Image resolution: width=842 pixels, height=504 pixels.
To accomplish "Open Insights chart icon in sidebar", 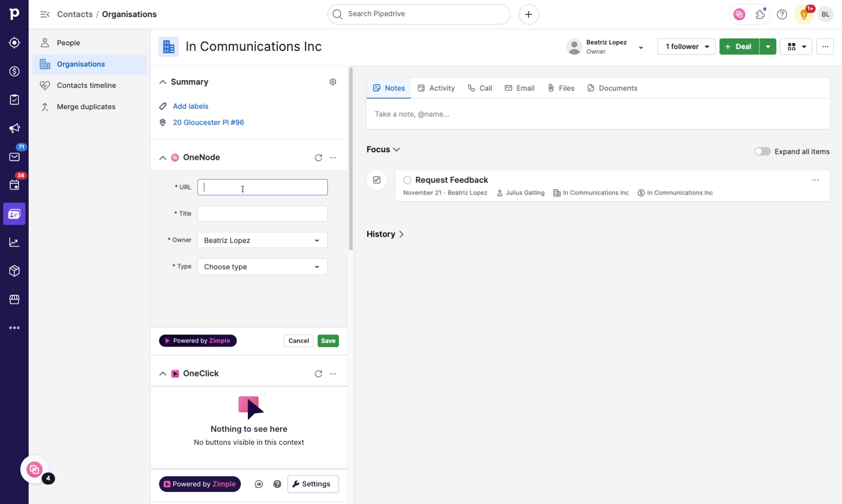I will [14, 242].
